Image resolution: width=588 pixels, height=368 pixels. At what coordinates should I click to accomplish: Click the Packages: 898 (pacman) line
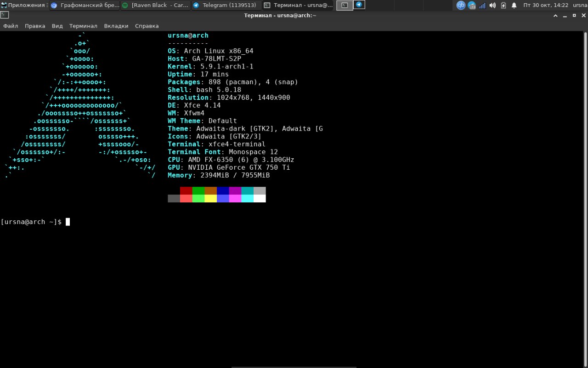tap(233, 82)
